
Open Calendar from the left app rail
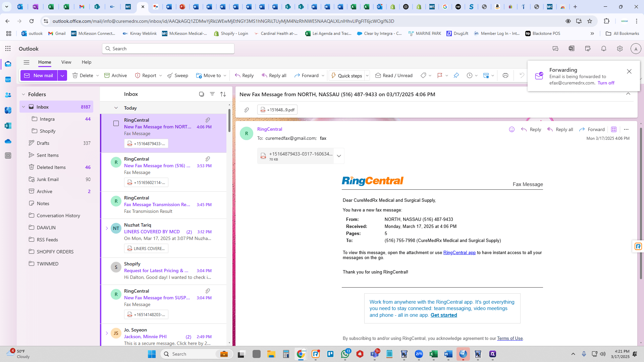(8, 79)
